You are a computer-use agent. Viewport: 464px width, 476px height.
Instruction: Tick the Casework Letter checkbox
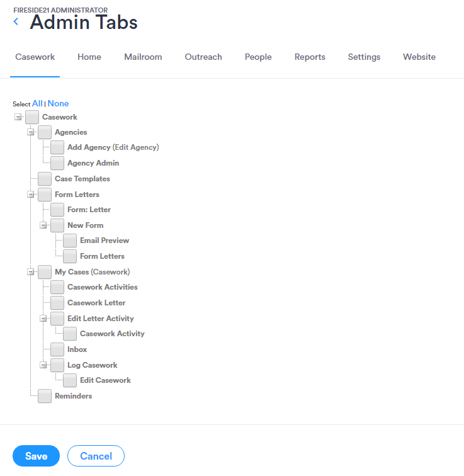57,303
